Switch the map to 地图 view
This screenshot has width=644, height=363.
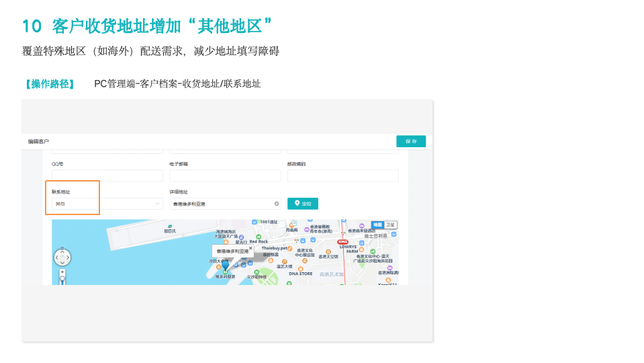377,225
